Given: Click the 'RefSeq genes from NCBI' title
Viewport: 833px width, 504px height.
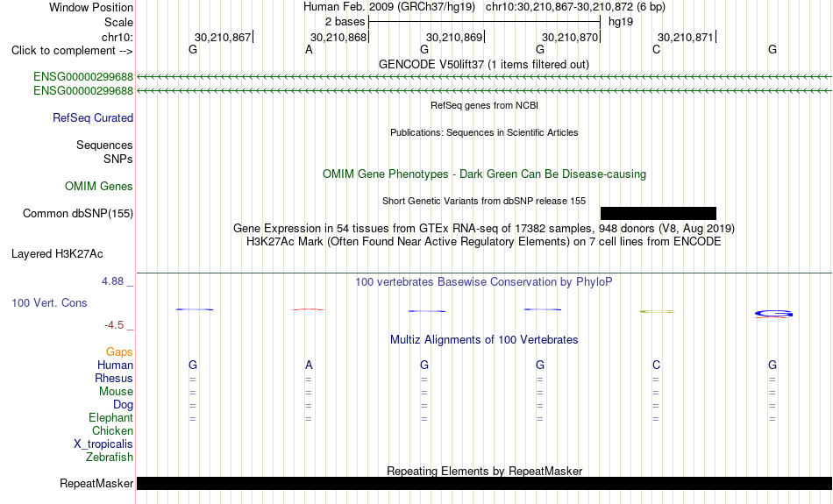Looking at the screenshot, I should 484,105.
